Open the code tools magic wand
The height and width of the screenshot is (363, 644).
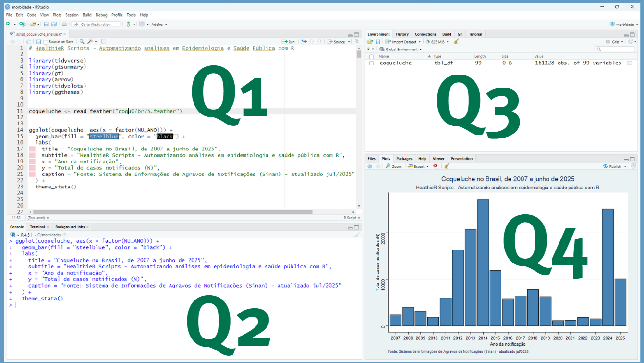tap(90, 42)
